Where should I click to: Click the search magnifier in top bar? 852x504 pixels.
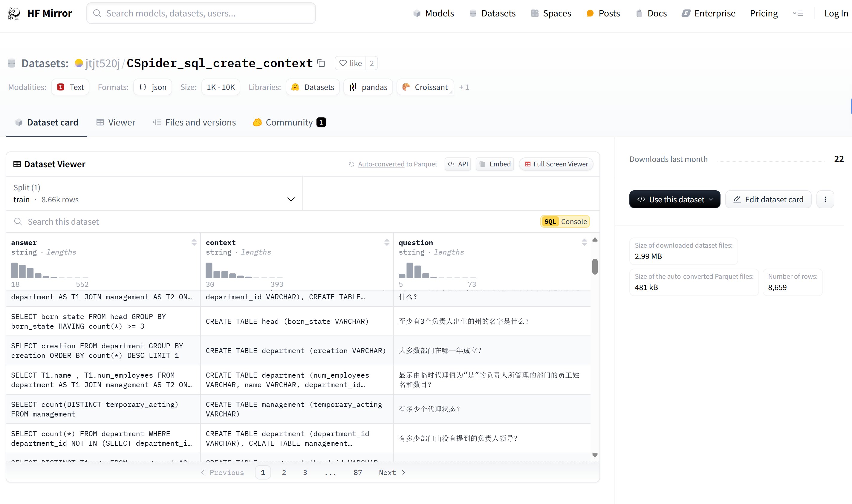coord(97,13)
